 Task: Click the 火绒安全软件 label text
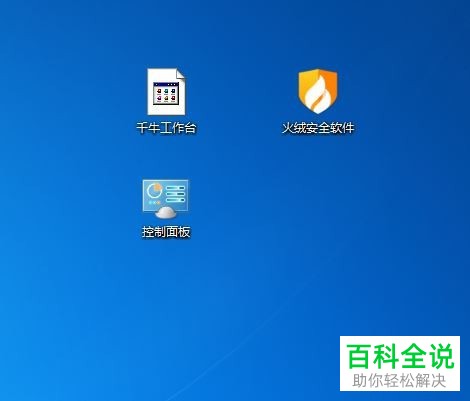pyautogui.click(x=318, y=128)
